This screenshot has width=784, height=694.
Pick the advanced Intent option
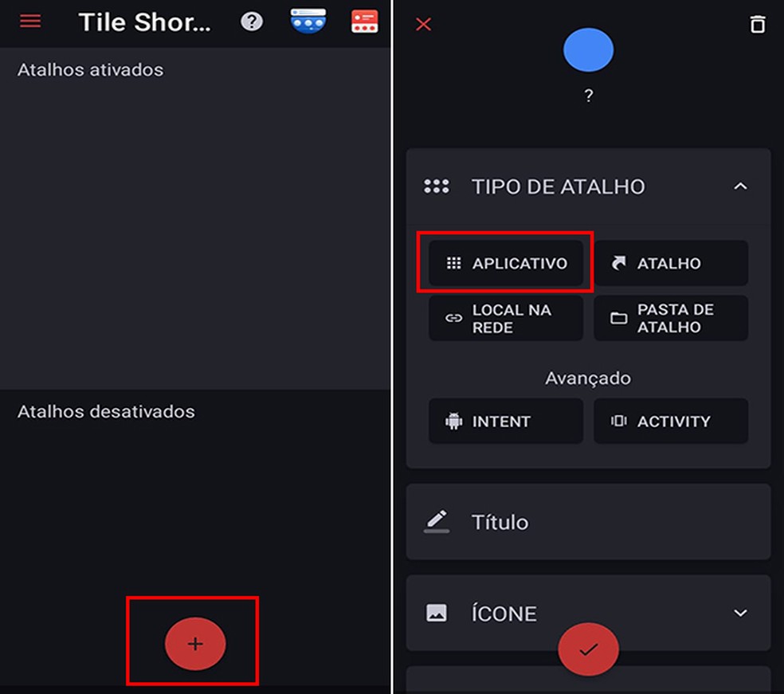[505, 421]
